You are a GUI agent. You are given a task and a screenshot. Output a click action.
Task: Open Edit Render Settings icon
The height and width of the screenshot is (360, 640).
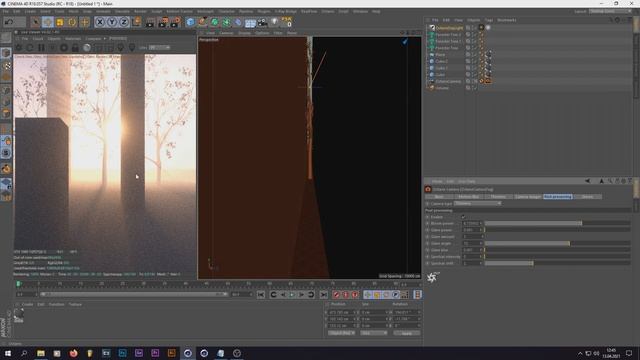176,22
